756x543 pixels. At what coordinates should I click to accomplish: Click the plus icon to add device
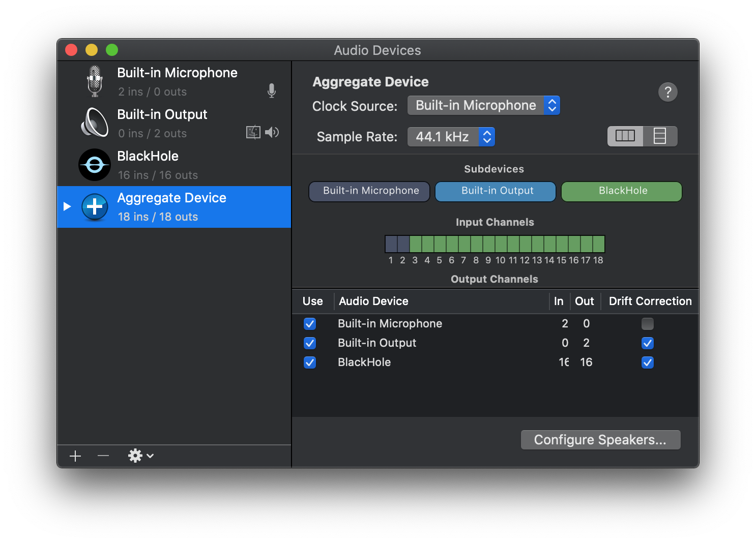pyautogui.click(x=75, y=456)
